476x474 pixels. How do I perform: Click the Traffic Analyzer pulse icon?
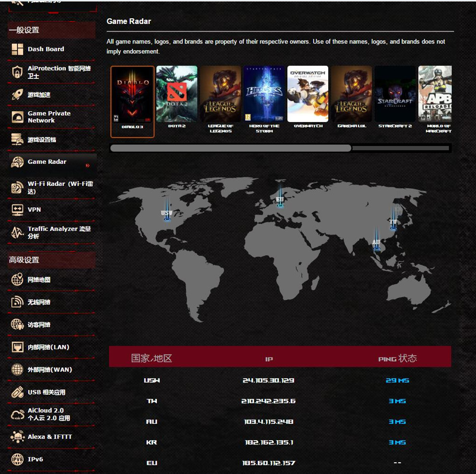17,232
